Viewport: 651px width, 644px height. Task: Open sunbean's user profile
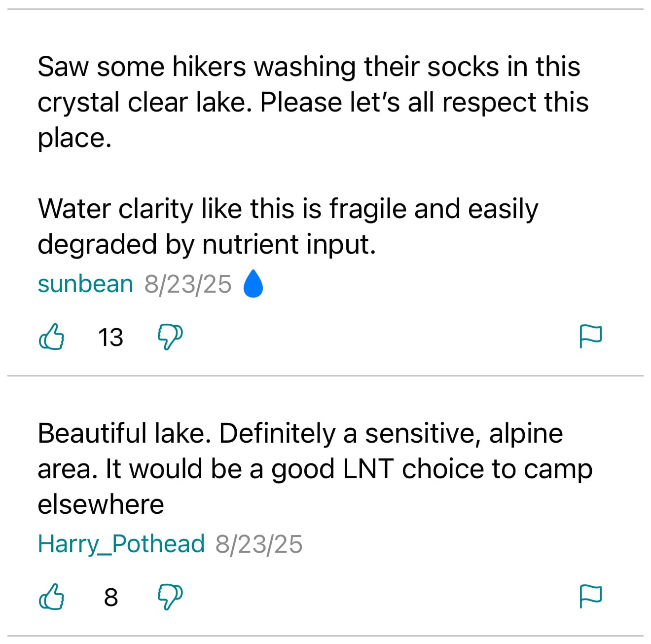pos(85,284)
